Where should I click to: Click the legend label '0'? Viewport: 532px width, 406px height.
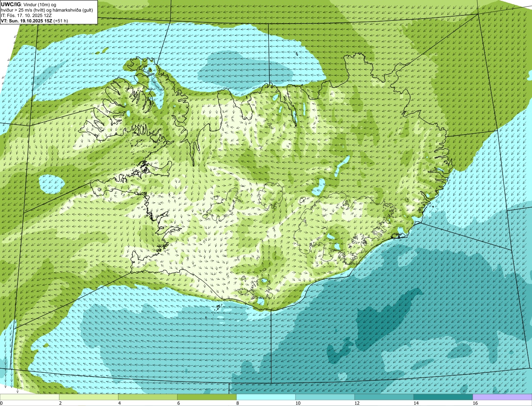1,403
